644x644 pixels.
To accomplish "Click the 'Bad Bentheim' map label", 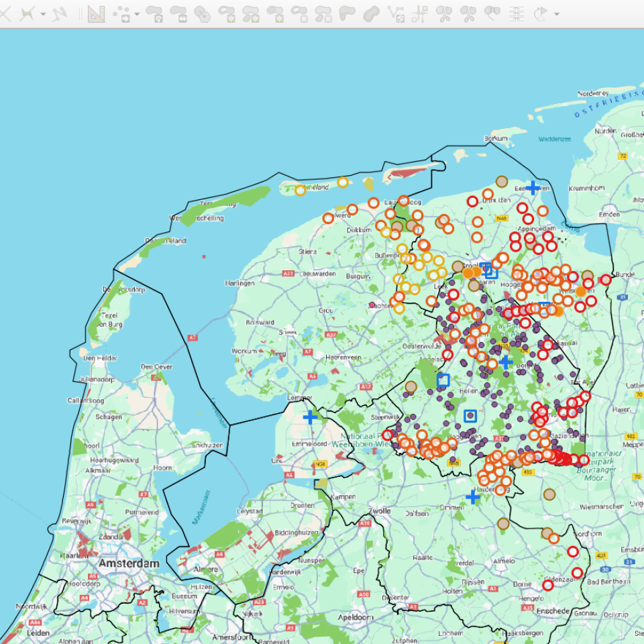I will pyautogui.click(x=608, y=582).
